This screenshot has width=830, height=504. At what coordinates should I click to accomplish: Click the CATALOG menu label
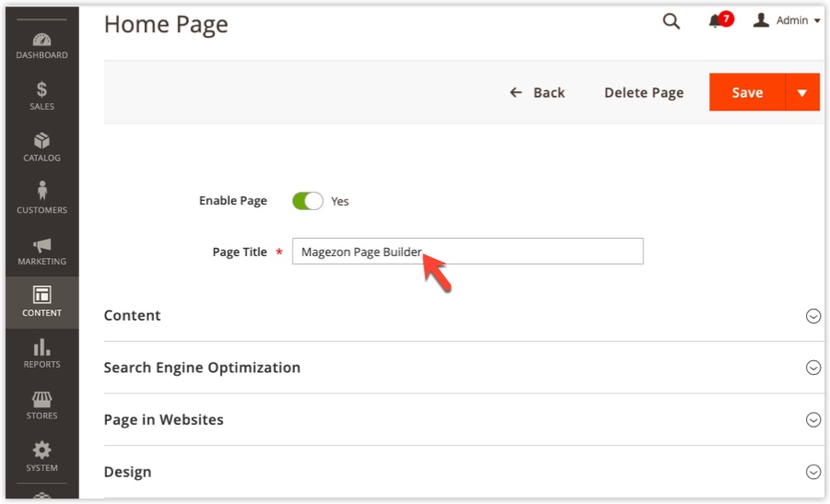tap(41, 158)
